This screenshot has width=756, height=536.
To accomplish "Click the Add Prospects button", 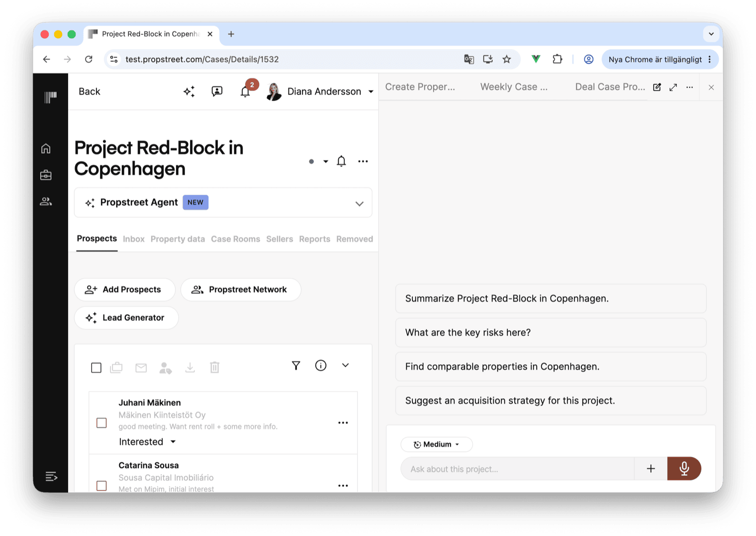I will pos(125,290).
